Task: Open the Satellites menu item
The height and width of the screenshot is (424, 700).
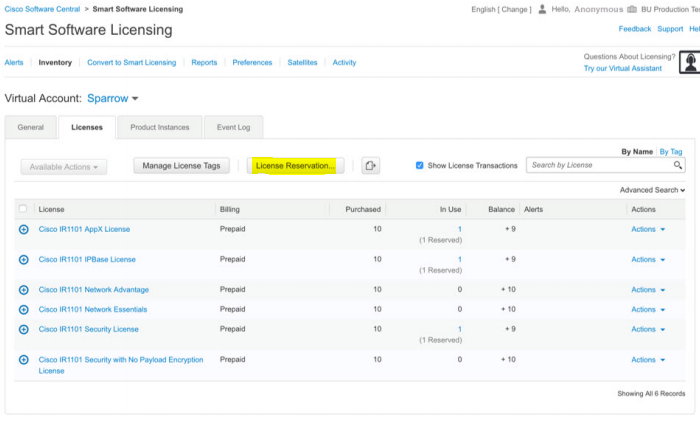Action: (302, 62)
